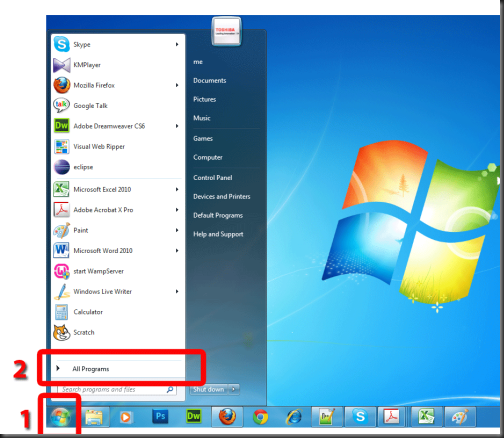Open Control Panel

click(213, 178)
